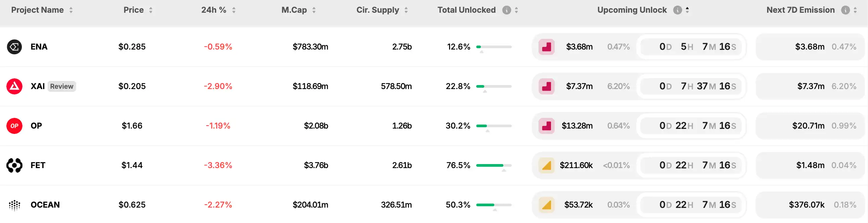Screen dimensions: 868x223
Task: Click ENA pink cliff unlock icon
Action: click(x=546, y=47)
